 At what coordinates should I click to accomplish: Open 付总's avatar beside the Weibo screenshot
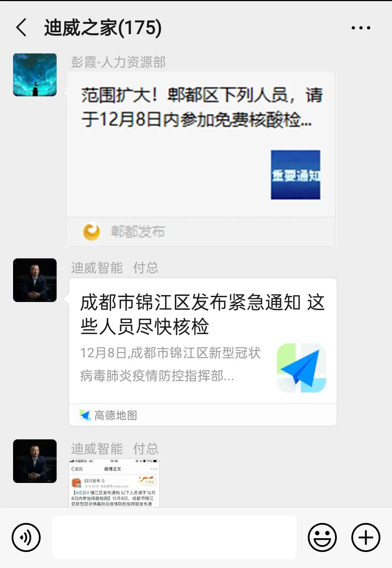35,461
